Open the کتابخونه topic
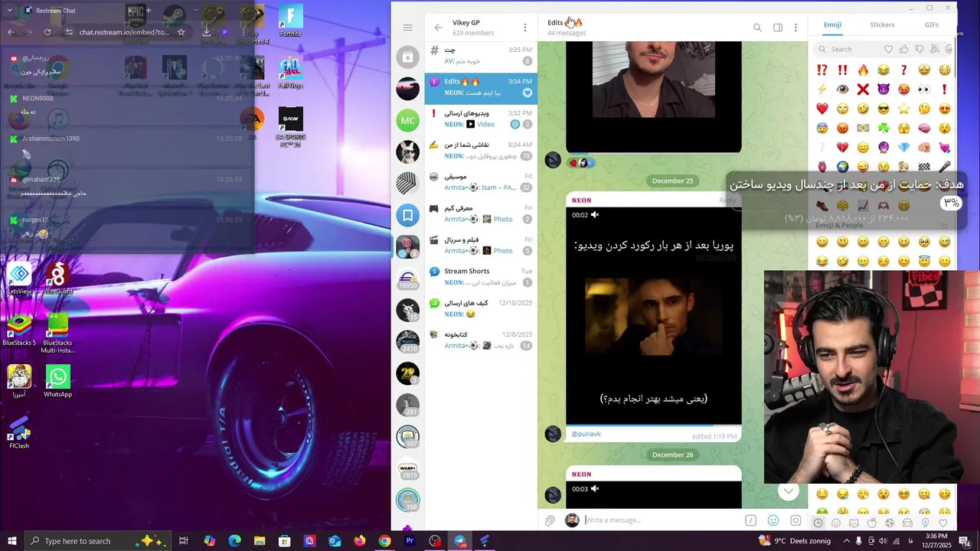This screenshot has height=551, width=980. [481, 341]
